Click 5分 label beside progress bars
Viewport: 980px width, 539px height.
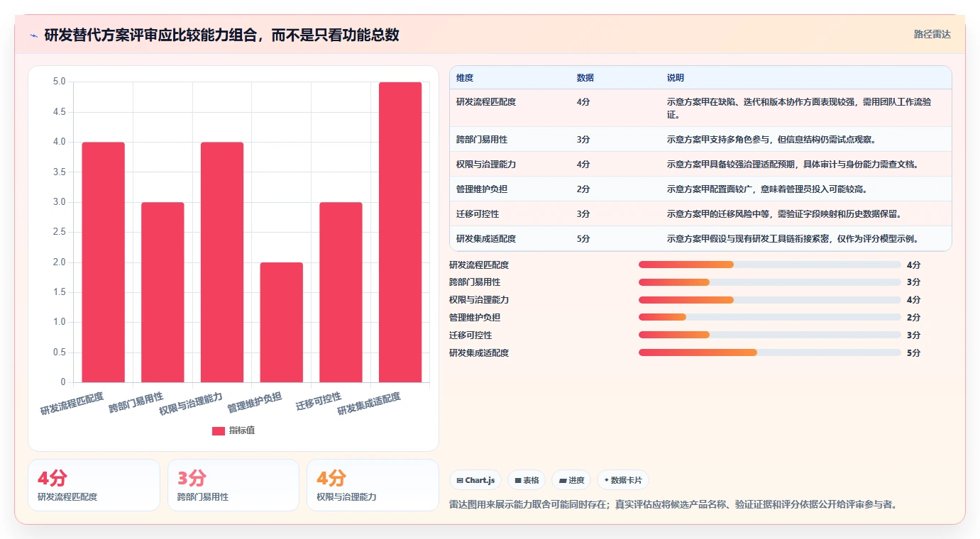(913, 353)
